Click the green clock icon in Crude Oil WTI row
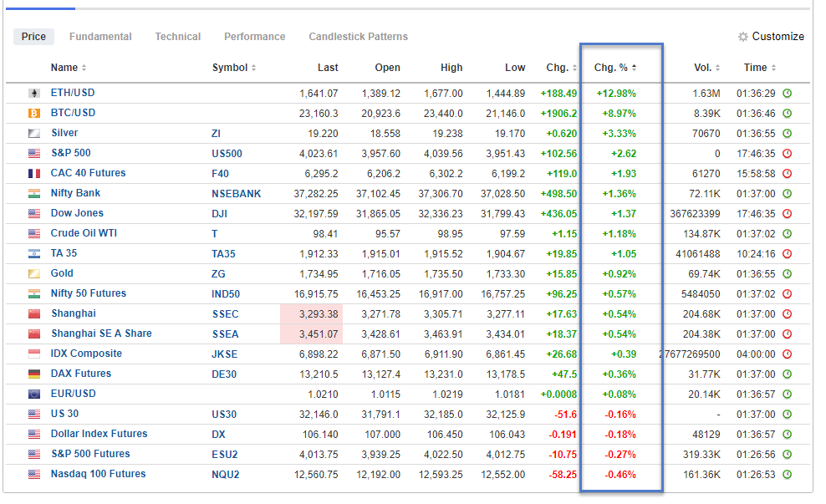826x504 pixels. click(x=787, y=234)
